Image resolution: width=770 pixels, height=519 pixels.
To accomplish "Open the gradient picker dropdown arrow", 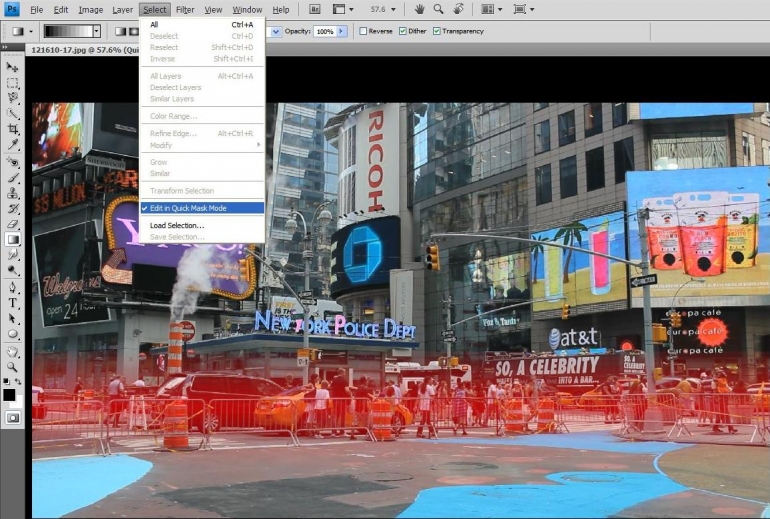I will pos(97,31).
